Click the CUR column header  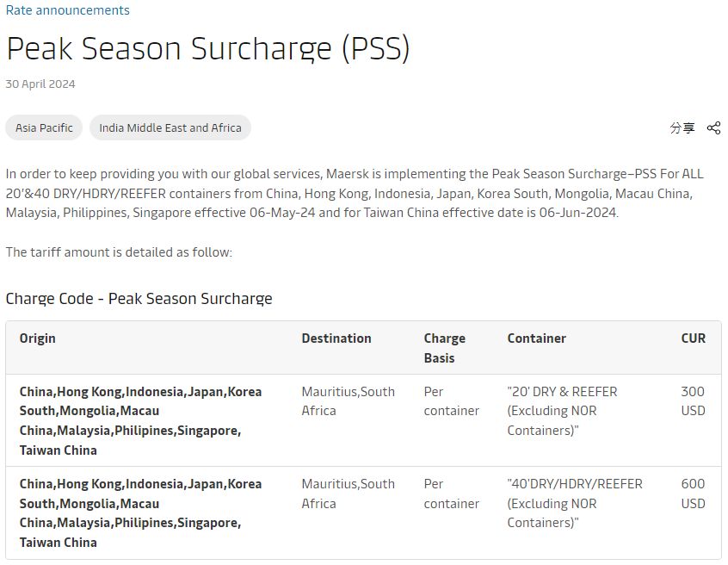click(694, 338)
